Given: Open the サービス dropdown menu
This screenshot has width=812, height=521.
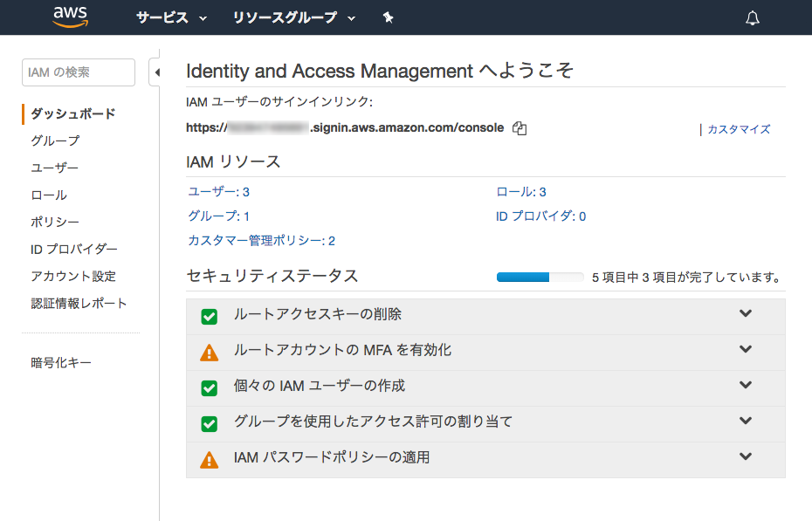Looking at the screenshot, I should click(x=171, y=18).
